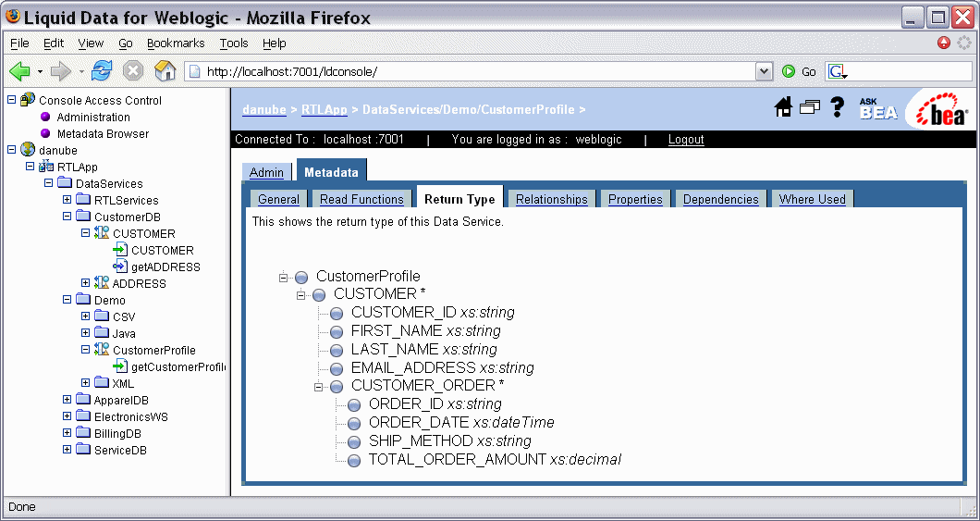Click the danube breadcrumb link
Screen dimensions: 980x521
[x=264, y=109]
